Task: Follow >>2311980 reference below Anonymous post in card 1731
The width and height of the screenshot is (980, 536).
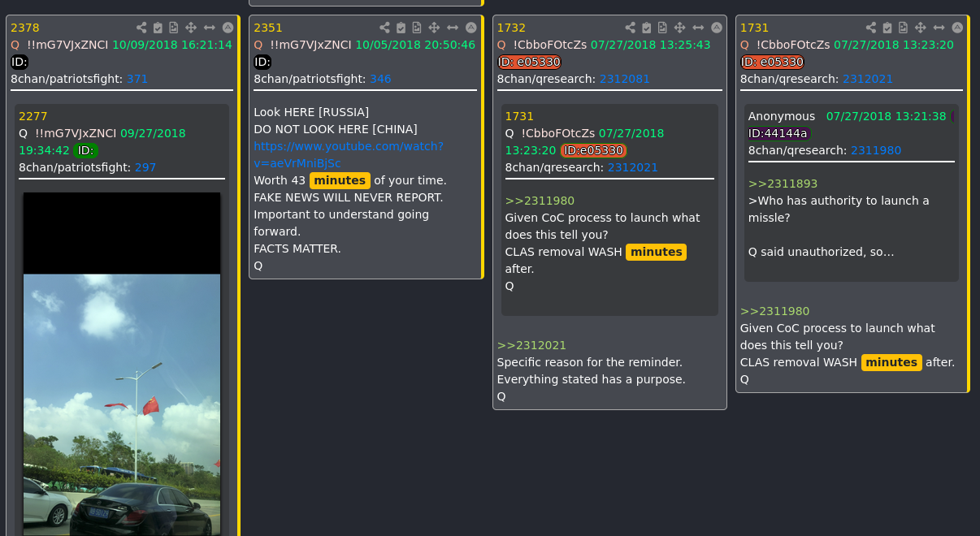Action: click(774, 311)
